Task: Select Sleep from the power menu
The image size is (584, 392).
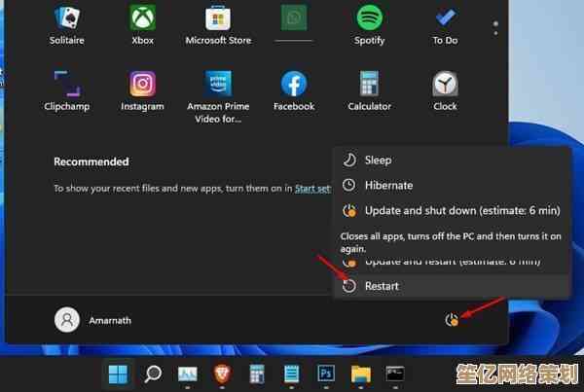Action: click(378, 160)
